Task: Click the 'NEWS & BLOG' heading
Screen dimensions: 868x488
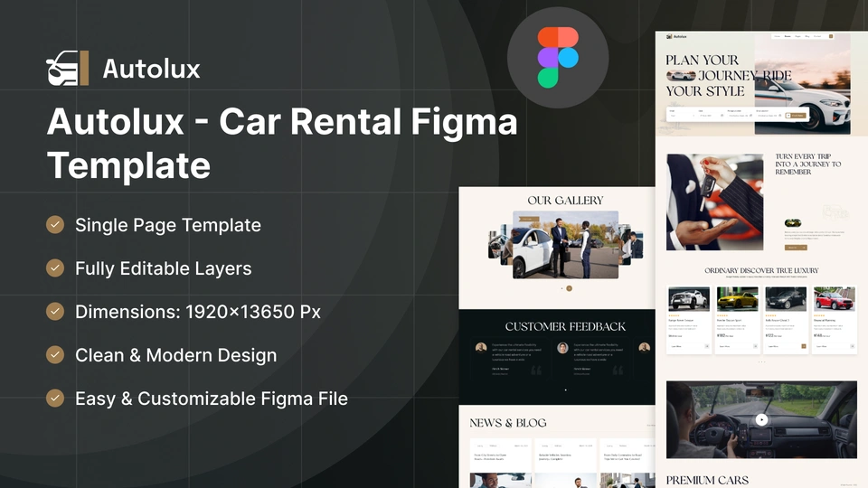Action: tap(507, 423)
